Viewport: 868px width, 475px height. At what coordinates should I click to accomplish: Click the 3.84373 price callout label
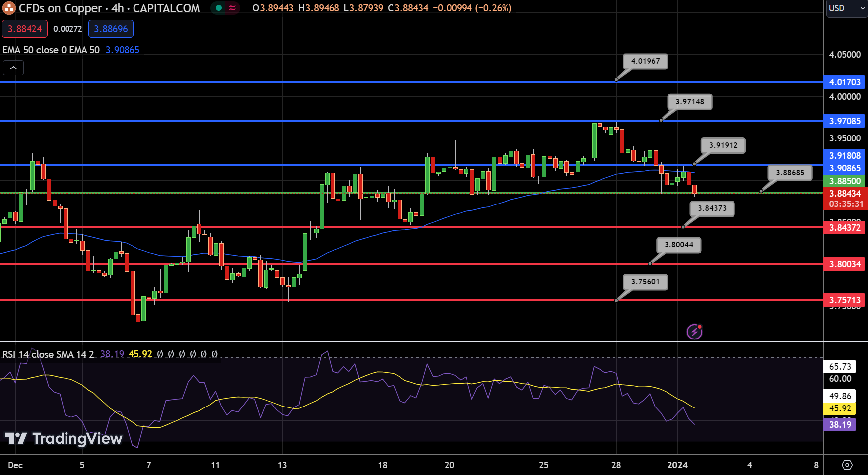coord(712,208)
